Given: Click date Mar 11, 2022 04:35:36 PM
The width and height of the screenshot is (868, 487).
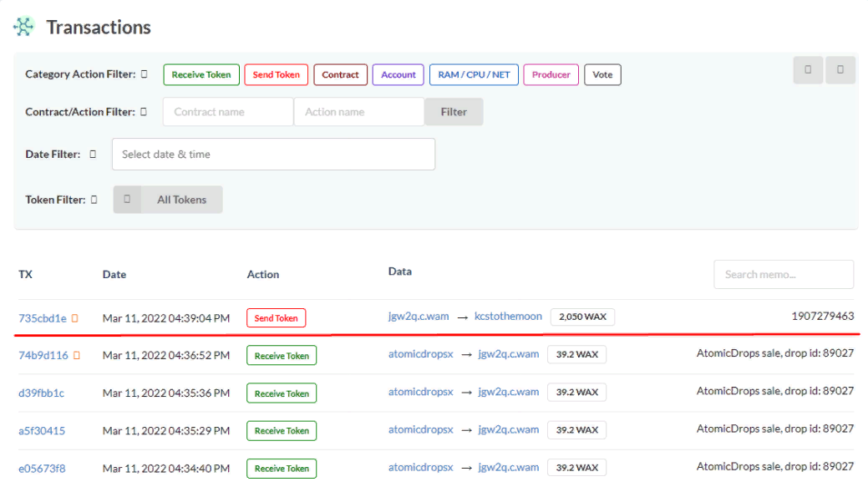Looking at the screenshot, I should pyautogui.click(x=166, y=393).
